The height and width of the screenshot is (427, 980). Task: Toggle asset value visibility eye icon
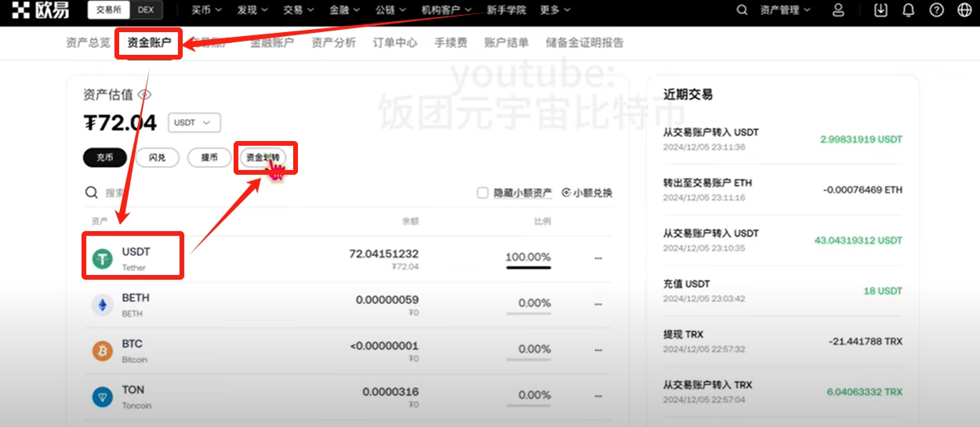pos(144,95)
